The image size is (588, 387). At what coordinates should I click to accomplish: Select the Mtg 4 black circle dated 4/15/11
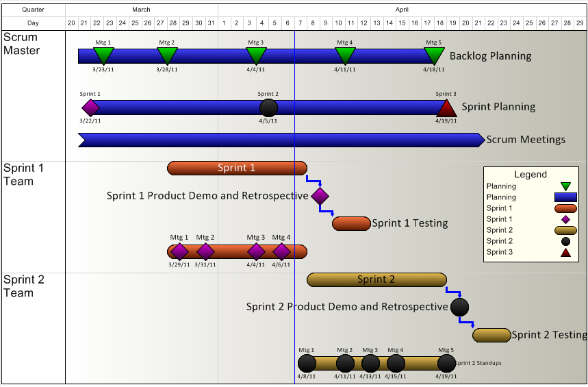click(396, 363)
